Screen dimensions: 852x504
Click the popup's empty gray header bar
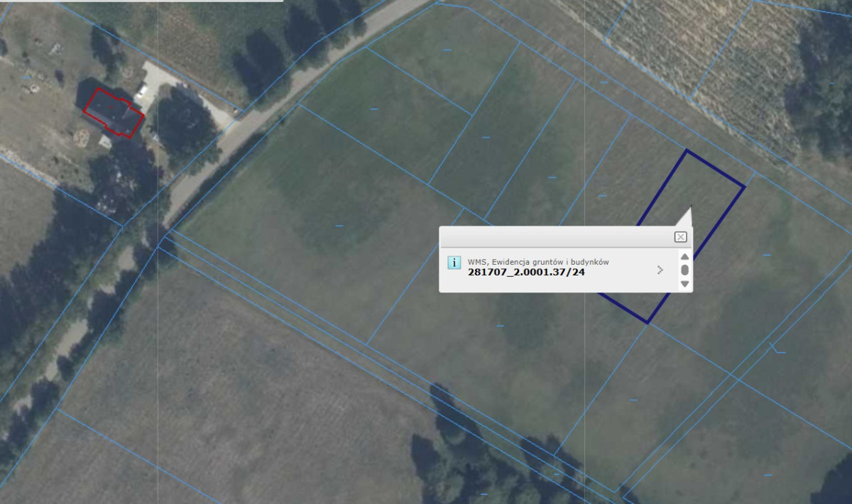[x=554, y=237]
